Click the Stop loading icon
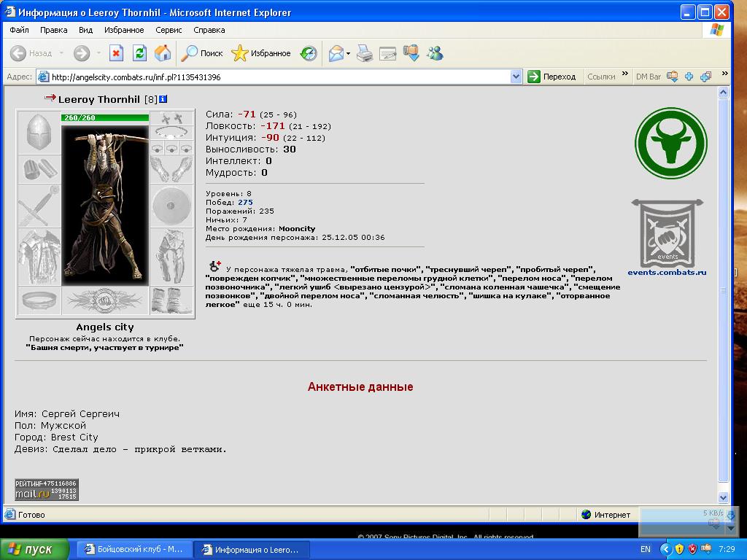 pos(116,53)
